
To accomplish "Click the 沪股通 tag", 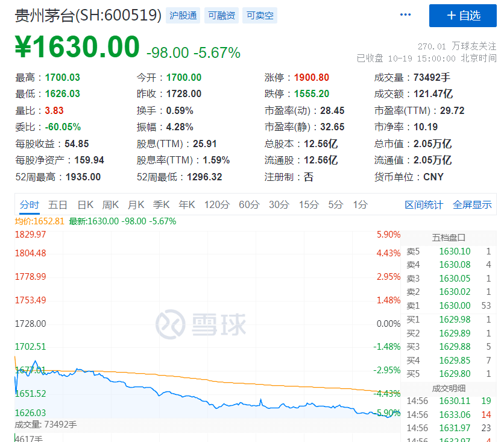I will (183, 16).
